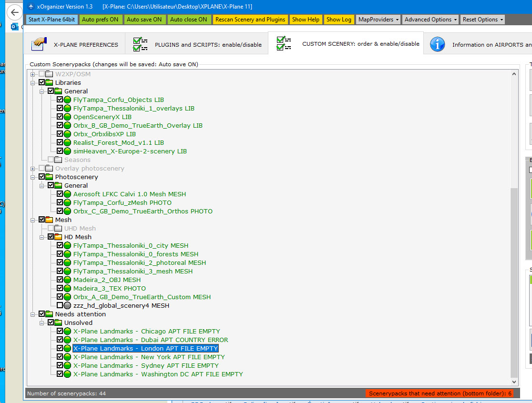Switch to PLUGINS and SCRIPTS tab

tap(197, 44)
